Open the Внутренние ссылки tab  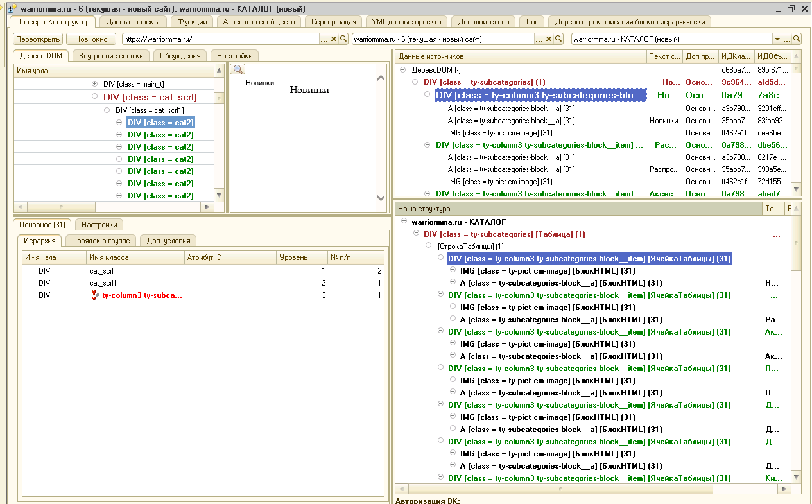111,56
